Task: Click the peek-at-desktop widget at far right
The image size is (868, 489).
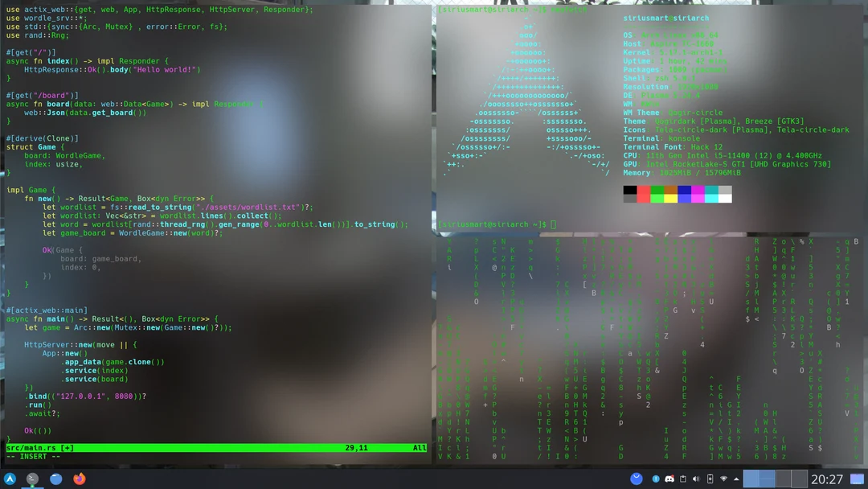Action: coord(857,479)
